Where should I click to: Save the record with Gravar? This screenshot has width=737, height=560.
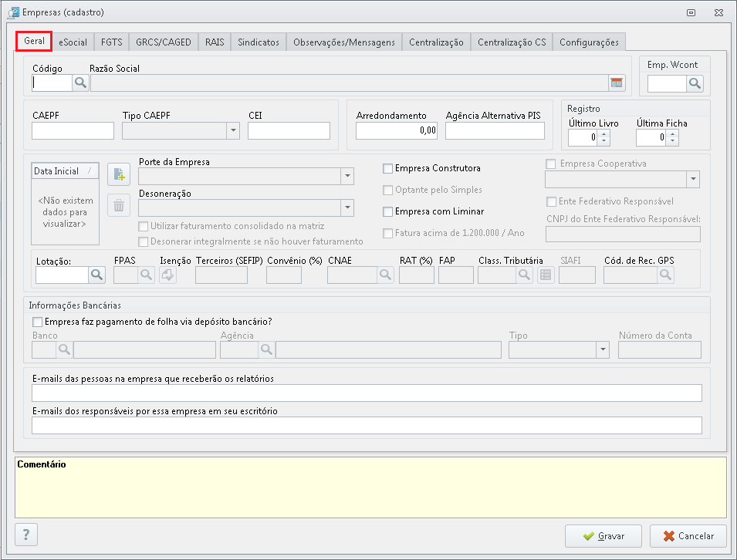pos(603,536)
